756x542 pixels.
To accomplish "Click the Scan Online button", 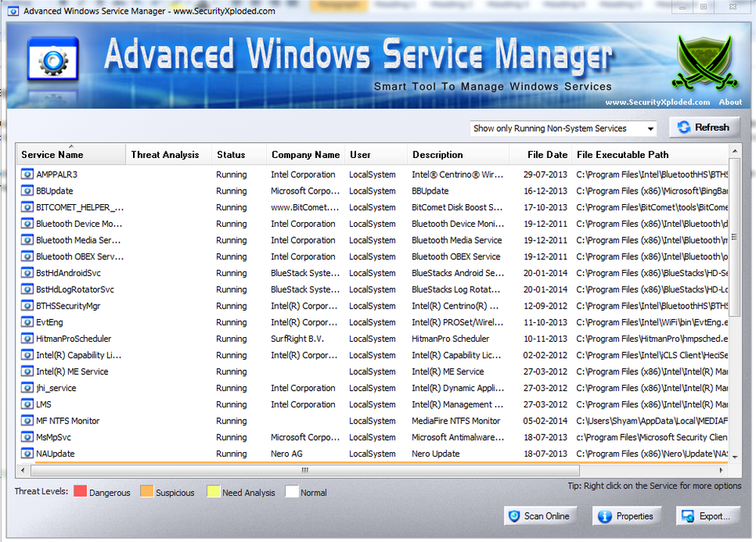I will pos(540,516).
